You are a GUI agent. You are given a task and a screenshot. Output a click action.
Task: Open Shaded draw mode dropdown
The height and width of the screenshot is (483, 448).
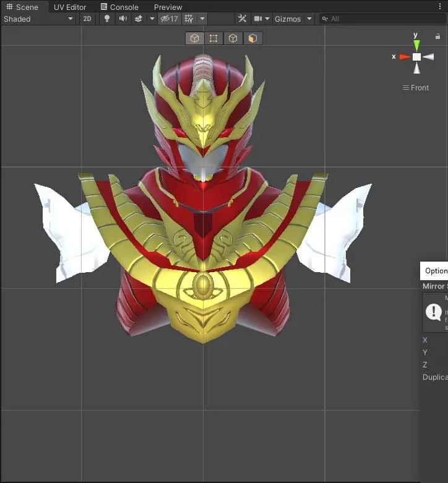[x=38, y=19]
